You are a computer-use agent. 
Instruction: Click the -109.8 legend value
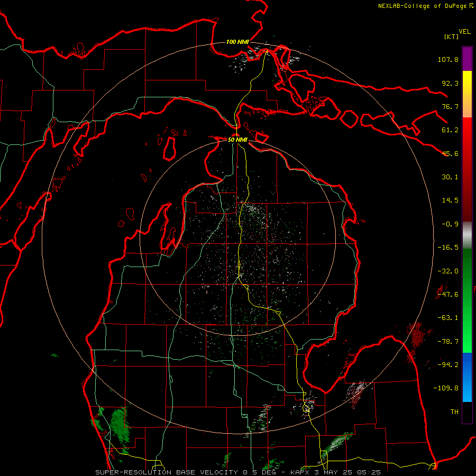(446, 388)
